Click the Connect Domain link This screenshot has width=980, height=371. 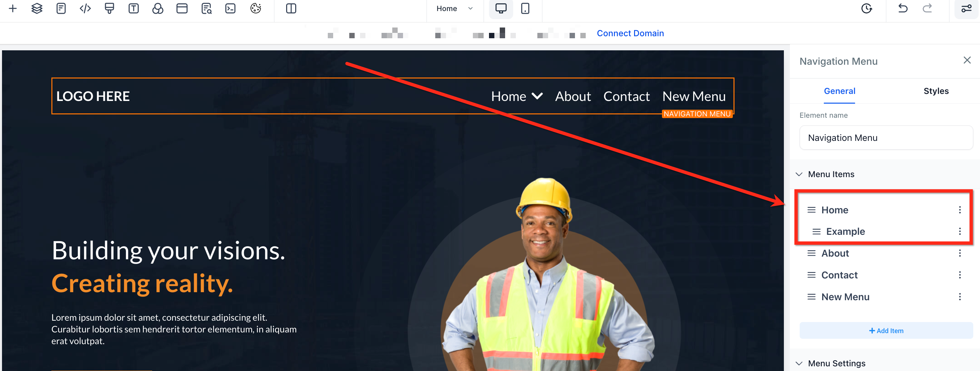[x=630, y=34]
